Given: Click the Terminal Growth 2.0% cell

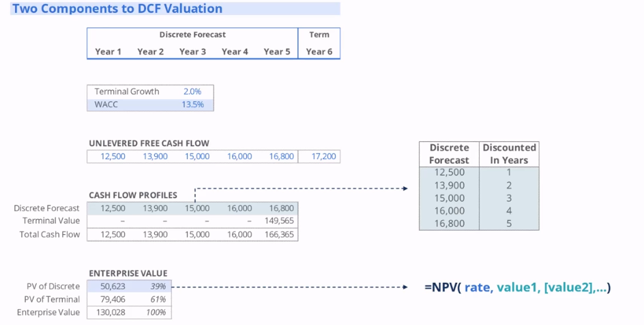Looking at the screenshot, I should (192, 91).
